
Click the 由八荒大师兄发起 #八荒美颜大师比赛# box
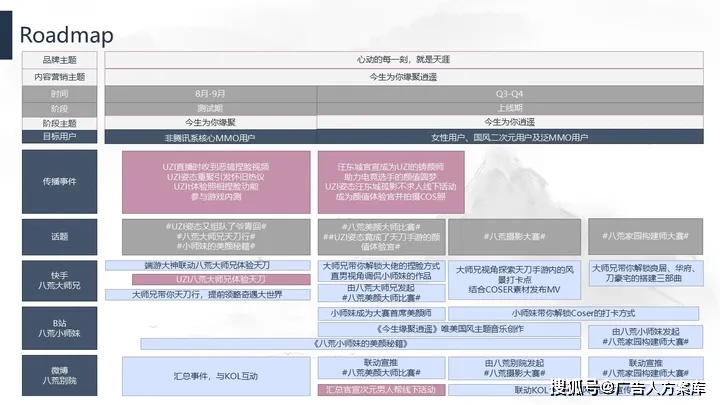[382, 293]
